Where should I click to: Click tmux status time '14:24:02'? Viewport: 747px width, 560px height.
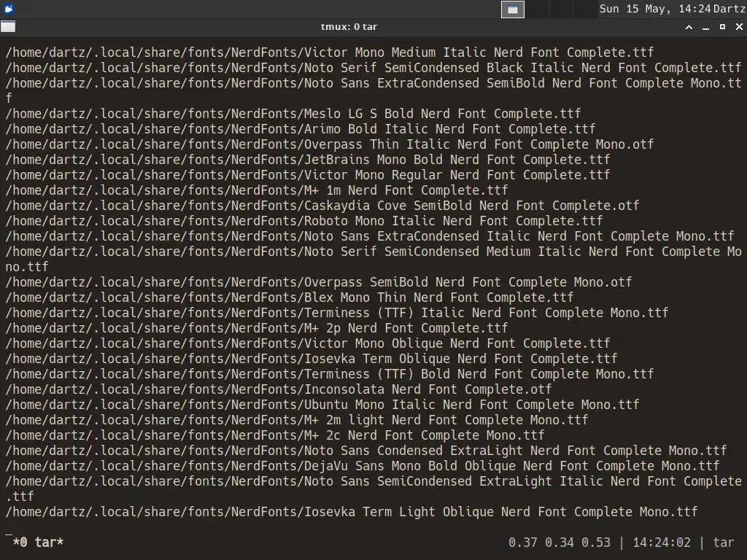click(662, 542)
